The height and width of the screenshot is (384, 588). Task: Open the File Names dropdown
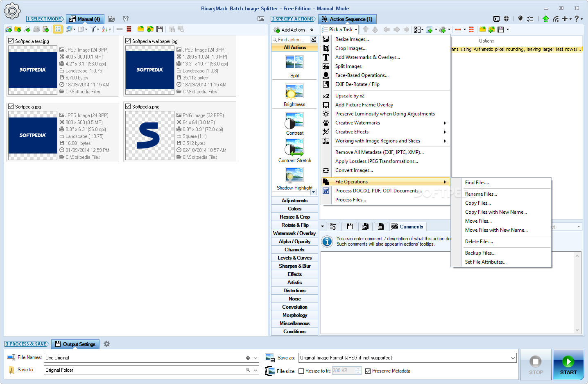pyautogui.click(x=256, y=358)
